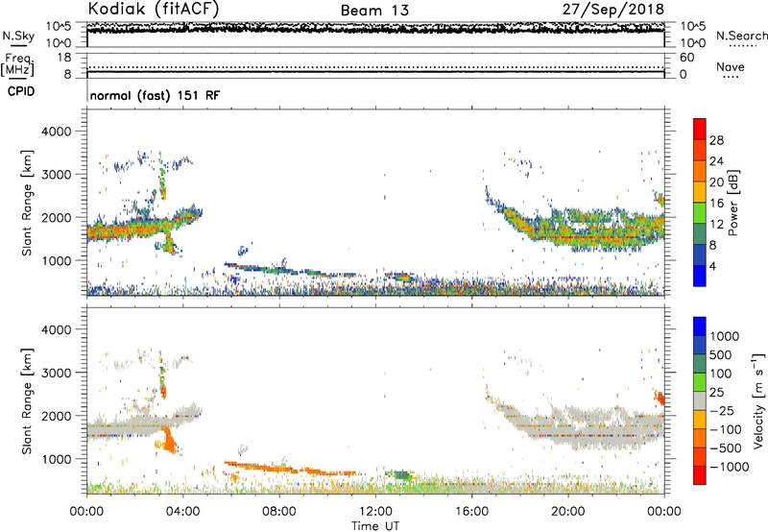Click the 'Power [dB]' colorbar title

point(732,203)
